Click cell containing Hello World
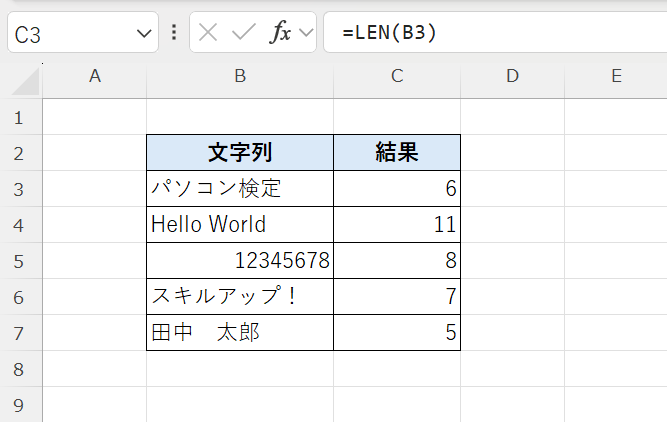Screen dimensions: 667x422 pyautogui.click(x=240, y=224)
